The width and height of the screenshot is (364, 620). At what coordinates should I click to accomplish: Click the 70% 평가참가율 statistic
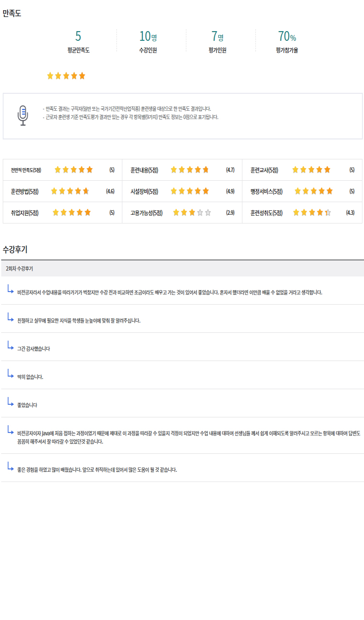tap(287, 36)
